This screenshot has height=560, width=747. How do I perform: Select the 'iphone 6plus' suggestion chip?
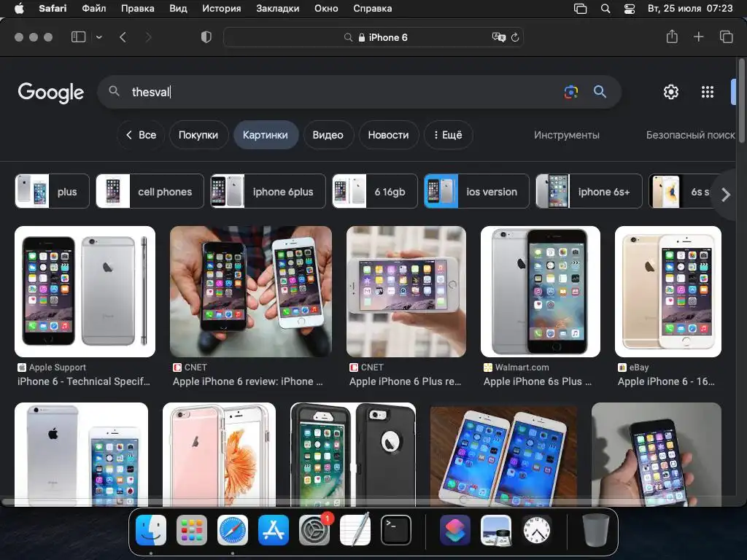click(268, 192)
